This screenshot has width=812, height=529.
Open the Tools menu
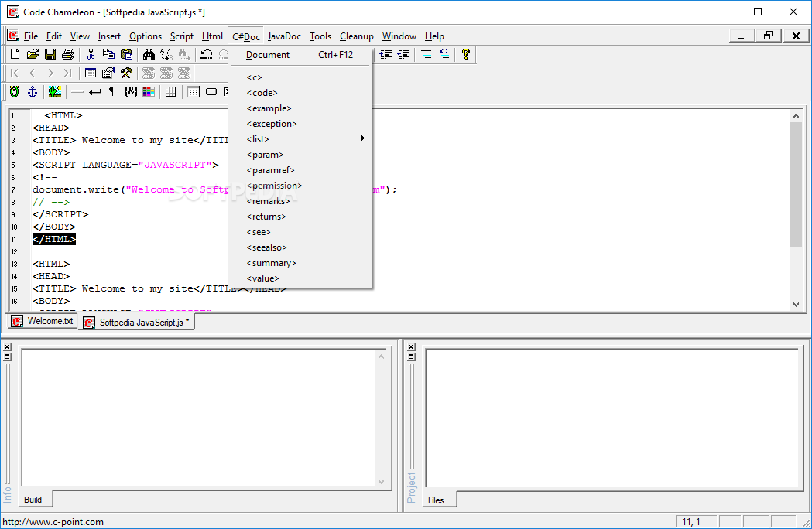[x=320, y=36]
